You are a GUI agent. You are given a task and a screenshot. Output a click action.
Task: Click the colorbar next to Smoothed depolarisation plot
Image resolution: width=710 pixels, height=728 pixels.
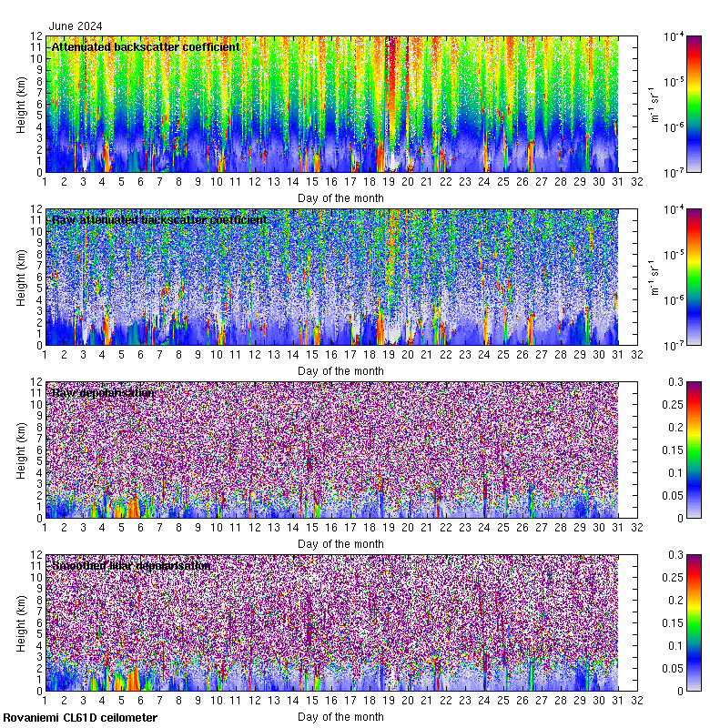coord(695,622)
